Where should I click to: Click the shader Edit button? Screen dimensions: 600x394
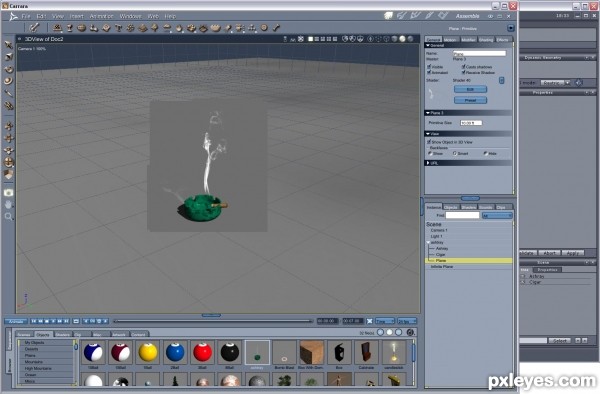(470, 89)
